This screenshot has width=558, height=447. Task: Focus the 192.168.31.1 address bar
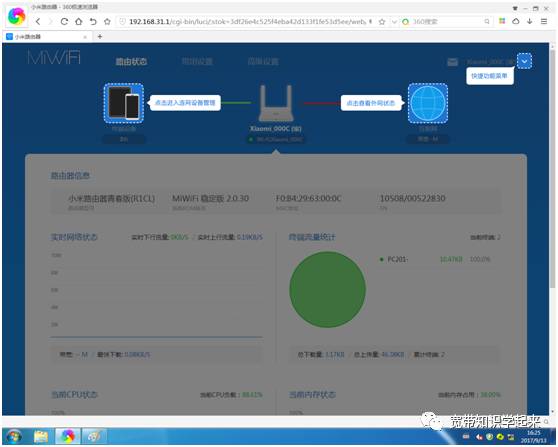[247, 22]
